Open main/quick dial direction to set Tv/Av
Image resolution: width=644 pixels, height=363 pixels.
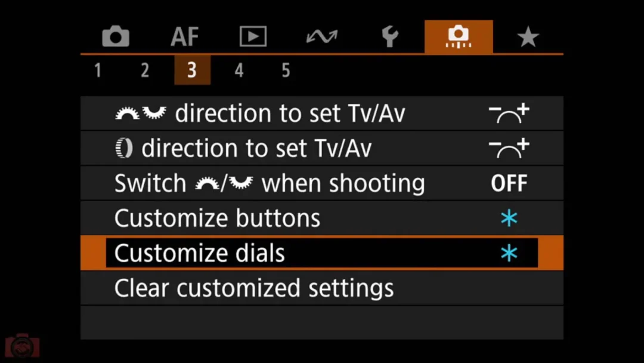(321, 113)
